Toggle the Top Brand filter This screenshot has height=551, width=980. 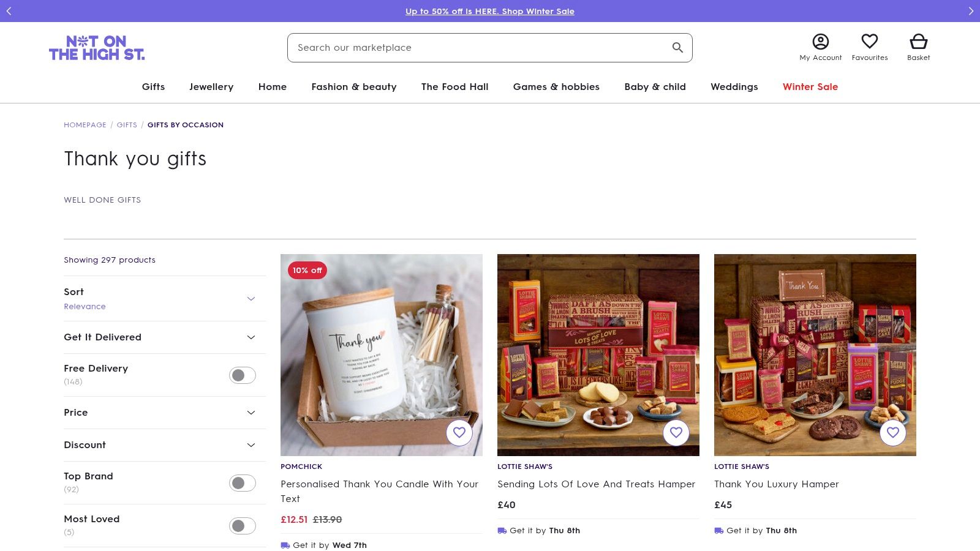click(243, 483)
